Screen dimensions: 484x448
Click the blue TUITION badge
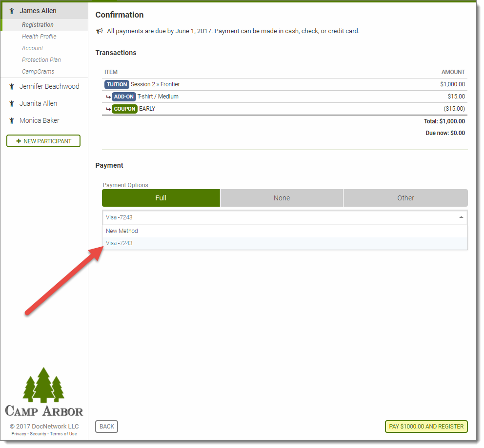pos(117,84)
